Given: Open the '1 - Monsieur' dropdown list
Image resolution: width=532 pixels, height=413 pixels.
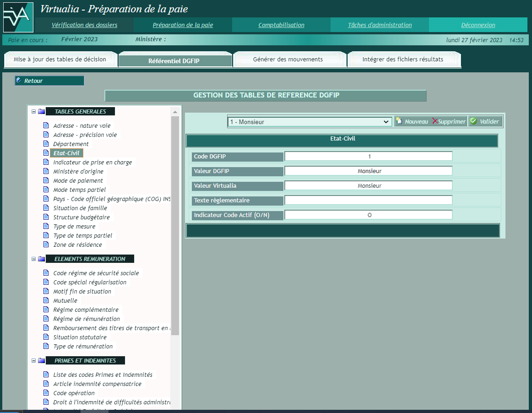Looking at the screenshot, I should [x=309, y=122].
